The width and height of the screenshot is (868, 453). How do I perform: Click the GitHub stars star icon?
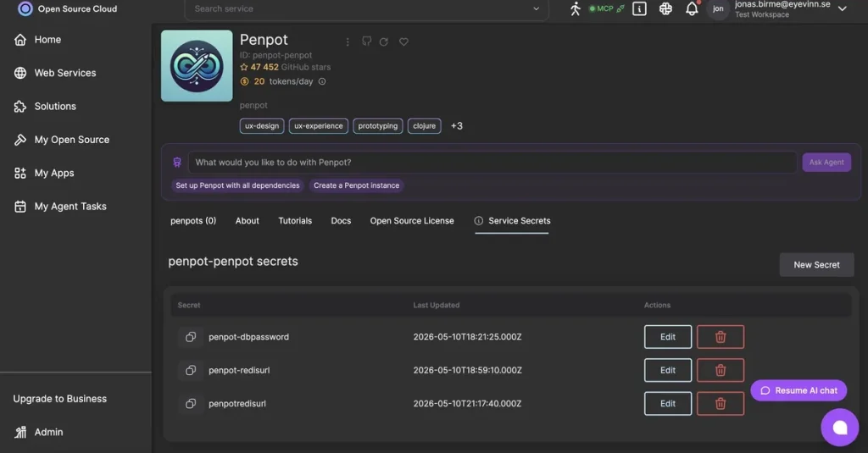(244, 67)
